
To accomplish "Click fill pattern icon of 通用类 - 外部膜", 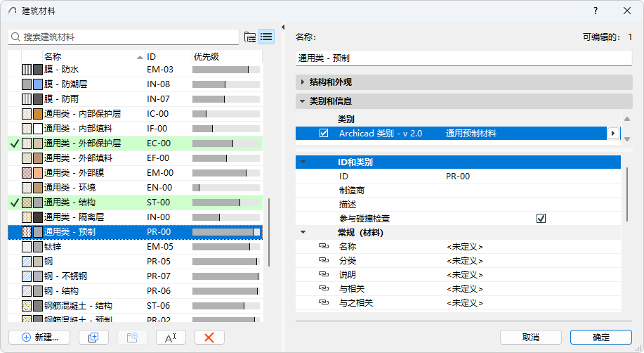I will point(27,173).
